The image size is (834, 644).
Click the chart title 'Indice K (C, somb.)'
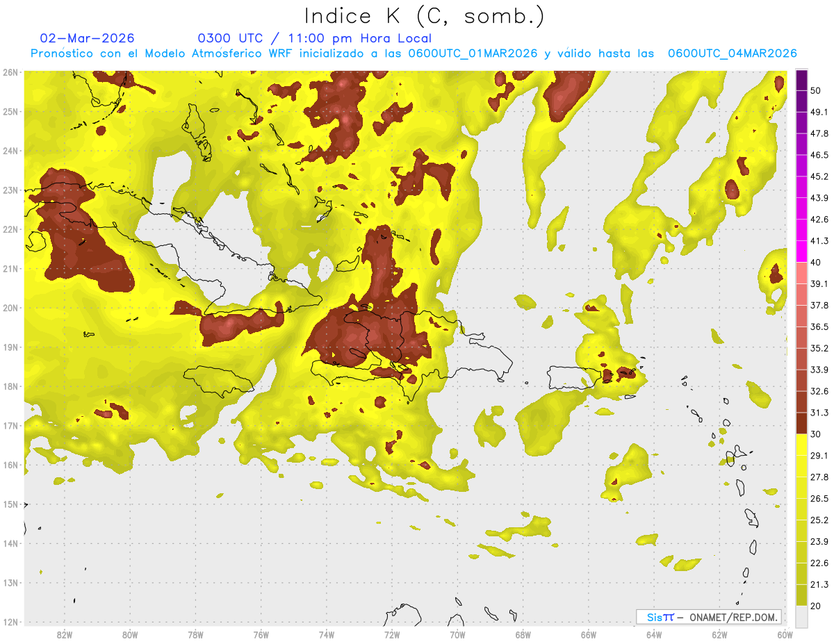coord(423,17)
